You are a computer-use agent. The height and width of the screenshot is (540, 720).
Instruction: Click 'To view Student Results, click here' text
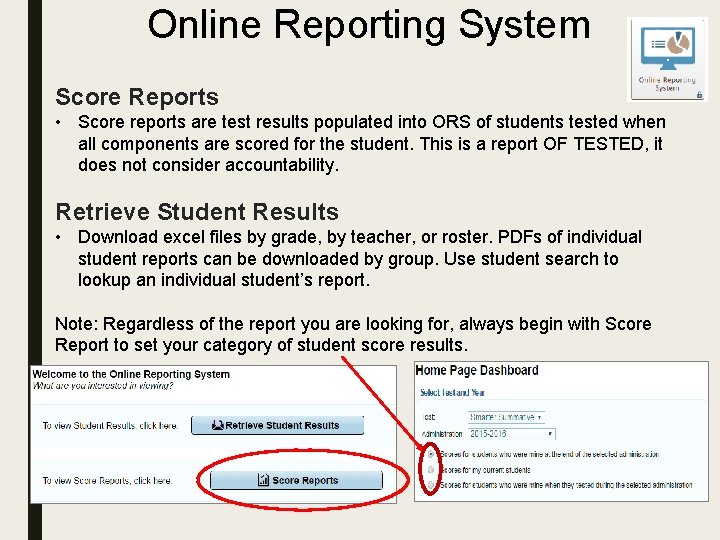(110, 426)
